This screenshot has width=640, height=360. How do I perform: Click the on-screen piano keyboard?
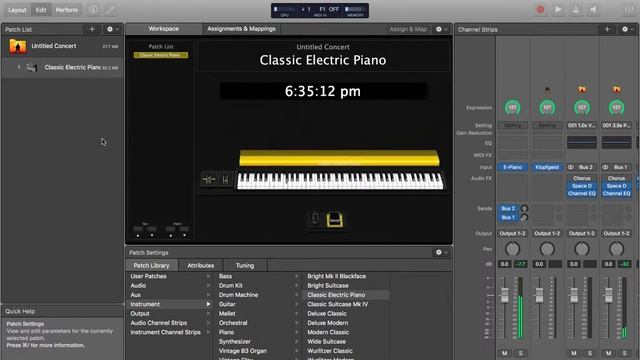click(340, 181)
